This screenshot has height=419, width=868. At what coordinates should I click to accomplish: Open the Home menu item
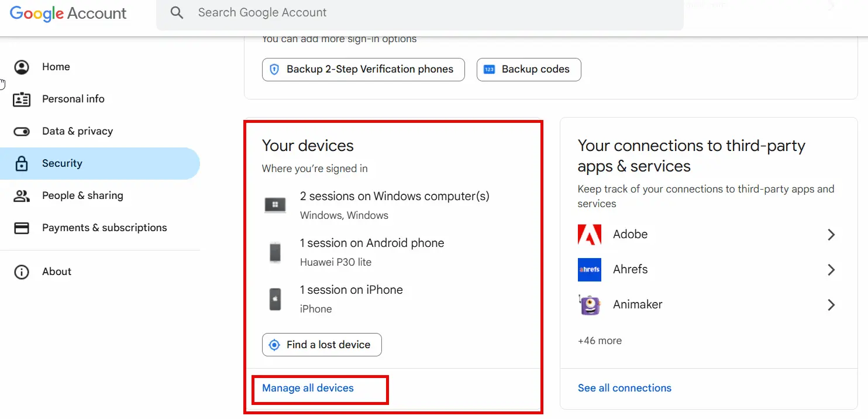[56, 67]
